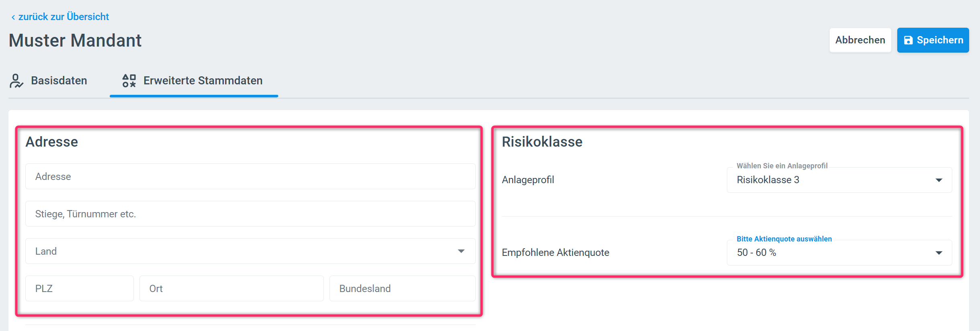Click the Basisdaten person icon
Viewport: 980px width, 331px height.
16,81
